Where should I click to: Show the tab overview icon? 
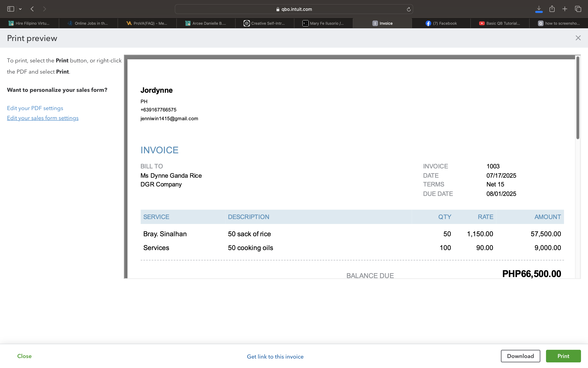pyautogui.click(x=578, y=9)
